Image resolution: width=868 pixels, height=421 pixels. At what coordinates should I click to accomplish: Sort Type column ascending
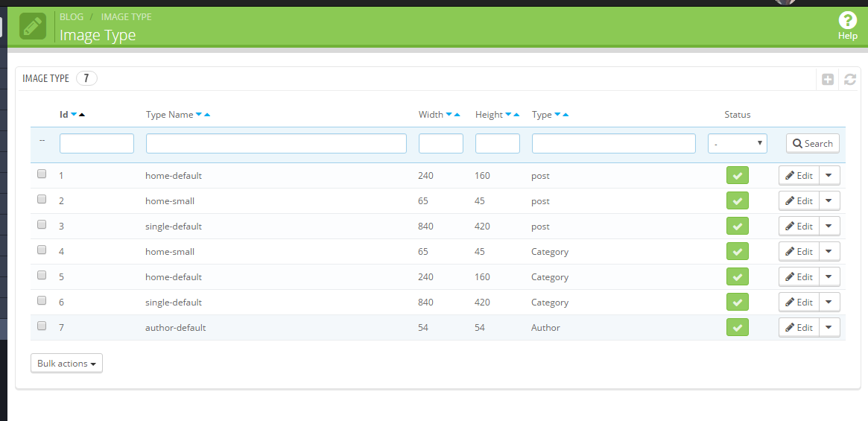pos(566,115)
